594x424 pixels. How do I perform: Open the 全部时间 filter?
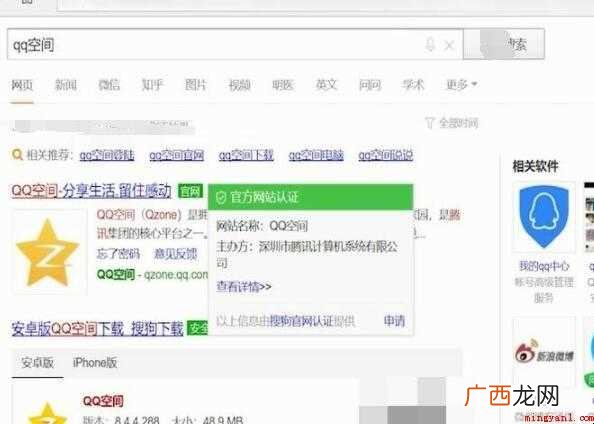452,123
